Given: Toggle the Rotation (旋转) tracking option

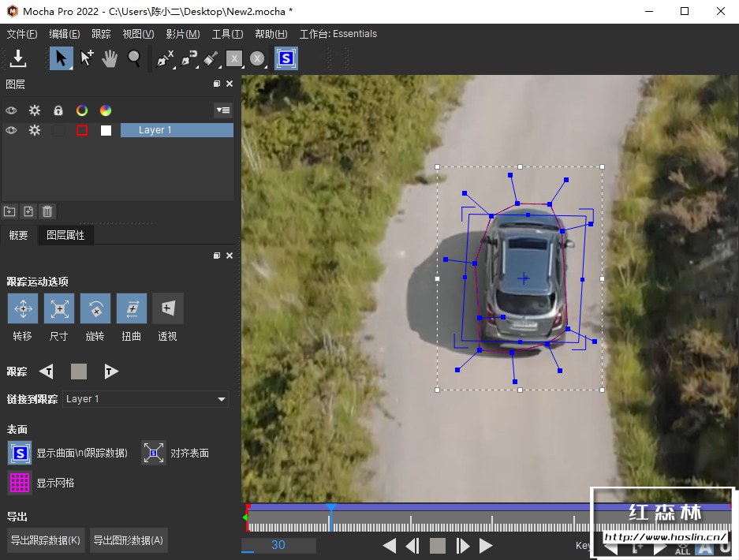Looking at the screenshot, I should pyautogui.click(x=95, y=309).
